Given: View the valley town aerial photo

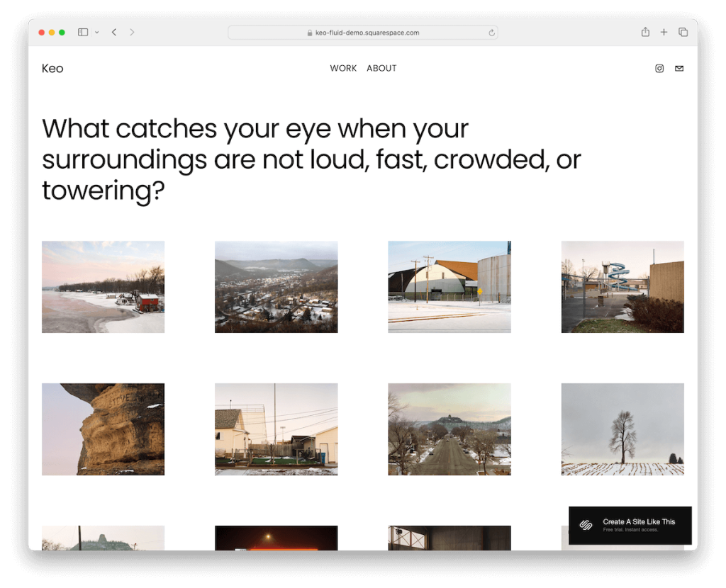Looking at the screenshot, I should (x=276, y=287).
